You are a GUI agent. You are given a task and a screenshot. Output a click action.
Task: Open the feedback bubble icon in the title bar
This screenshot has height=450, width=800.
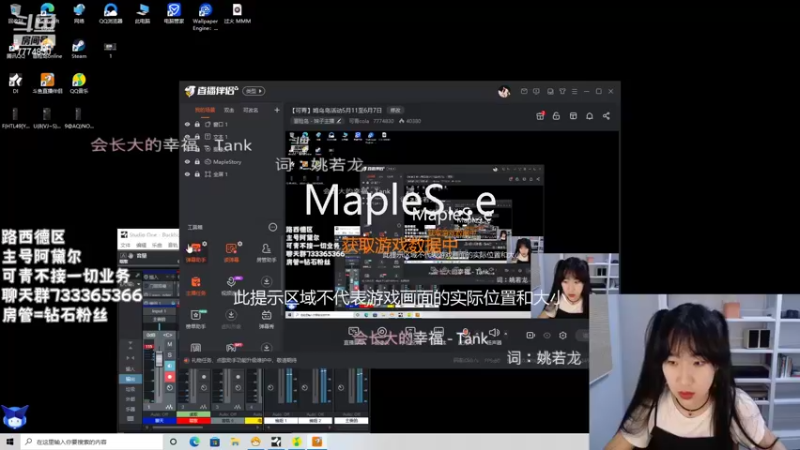[536, 91]
